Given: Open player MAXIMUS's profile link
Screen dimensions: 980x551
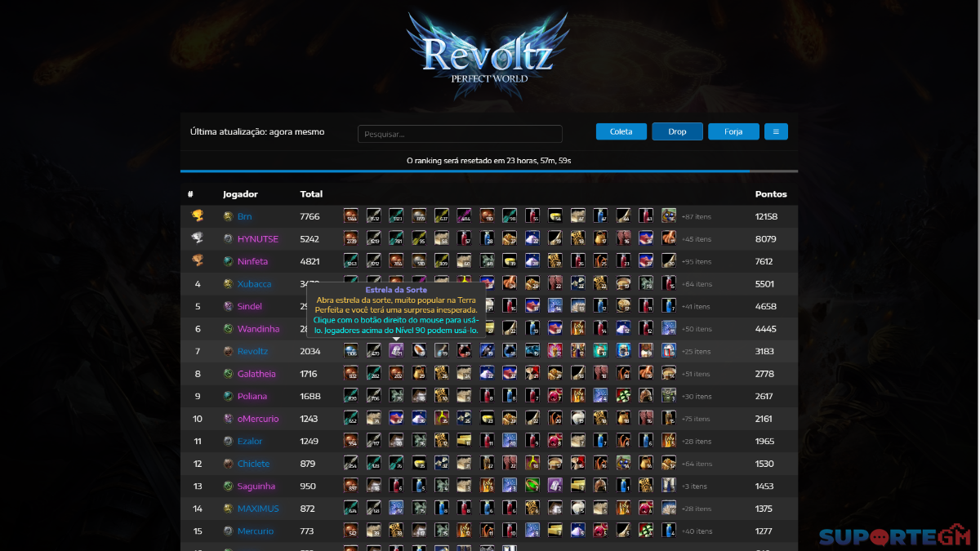Looking at the screenshot, I should point(258,509).
